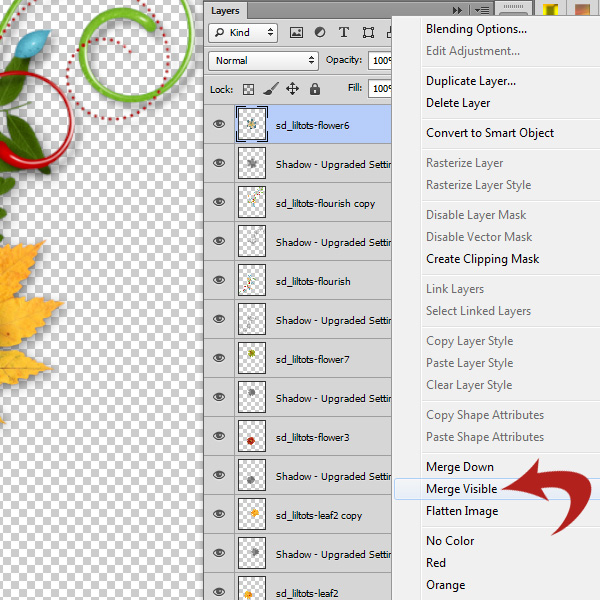
Task: Click the sd_liltots-flower3 layer thumbnail
Action: (252, 436)
